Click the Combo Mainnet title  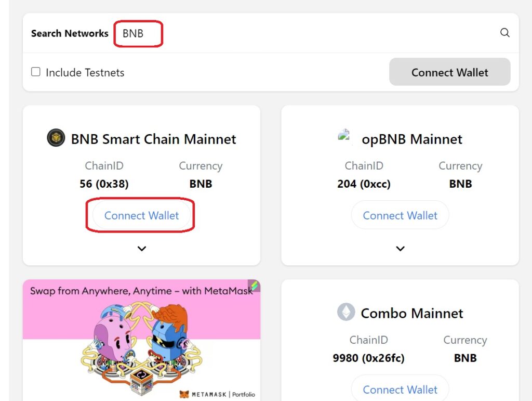click(412, 313)
